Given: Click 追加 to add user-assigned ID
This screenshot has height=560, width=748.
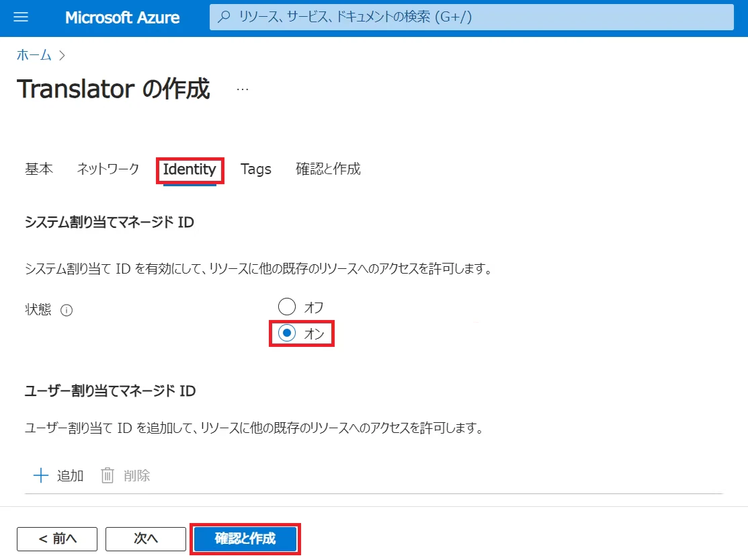Looking at the screenshot, I should click(x=70, y=475).
